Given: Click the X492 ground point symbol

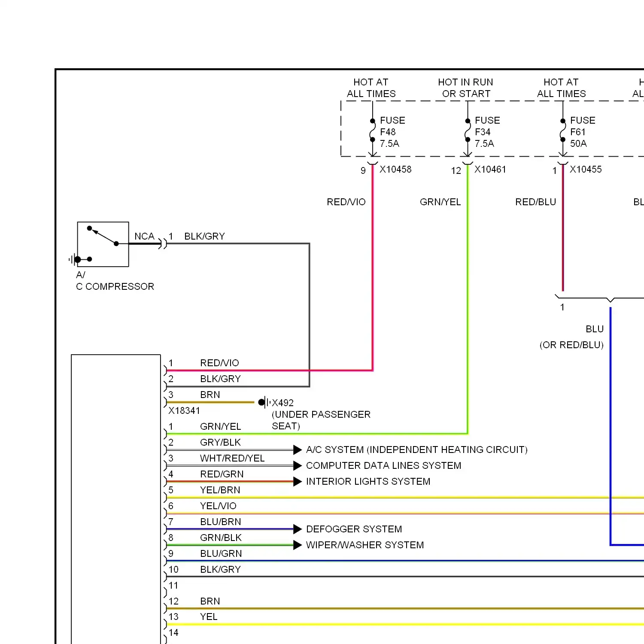Looking at the screenshot, I should coord(264,402).
